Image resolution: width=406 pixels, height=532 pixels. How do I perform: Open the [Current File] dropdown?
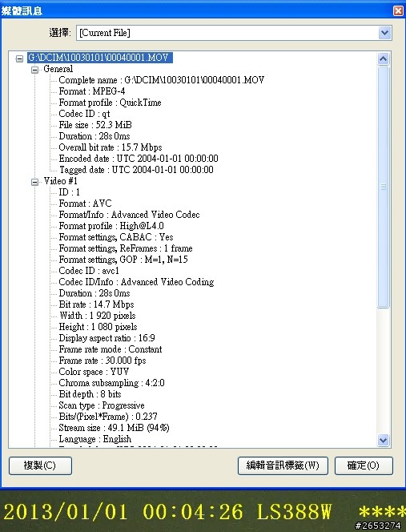tap(384, 33)
